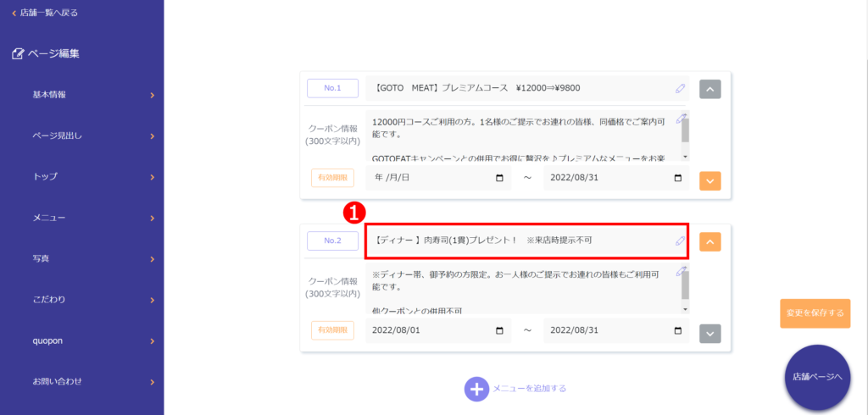Click the 変更を保存する button
Image resolution: width=868 pixels, height=415 pixels.
click(815, 313)
